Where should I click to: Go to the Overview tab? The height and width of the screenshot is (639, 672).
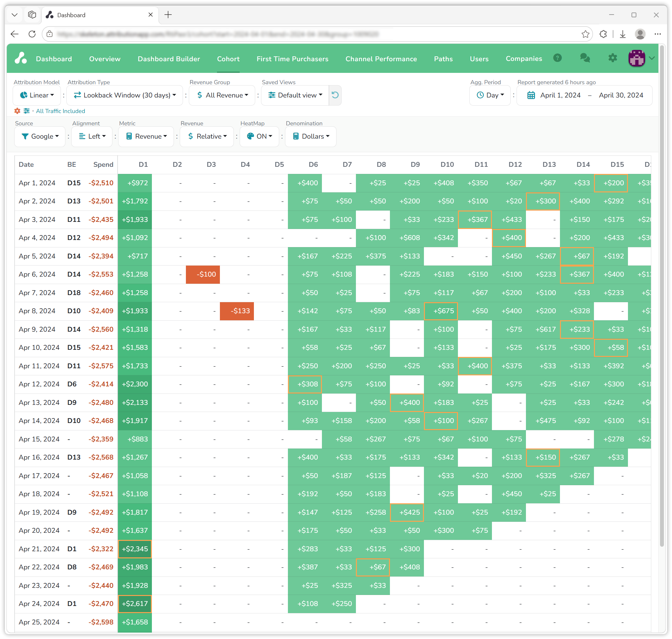point(105,59)
